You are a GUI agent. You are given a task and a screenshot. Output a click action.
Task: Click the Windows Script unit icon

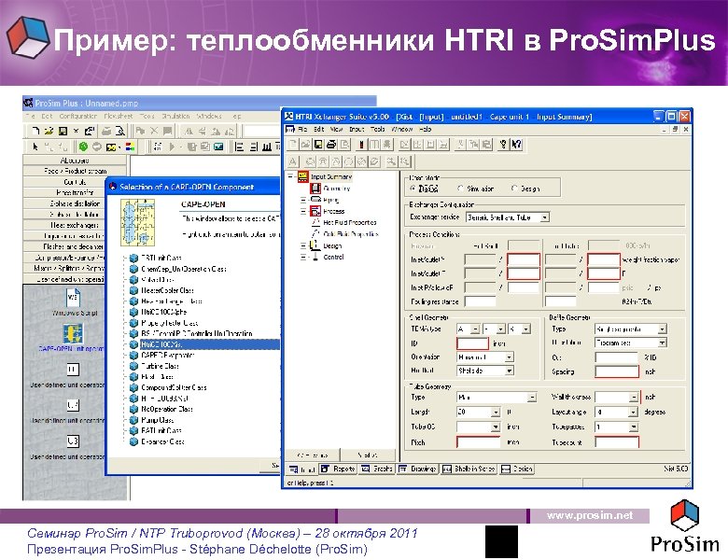[x=74, y=297]
